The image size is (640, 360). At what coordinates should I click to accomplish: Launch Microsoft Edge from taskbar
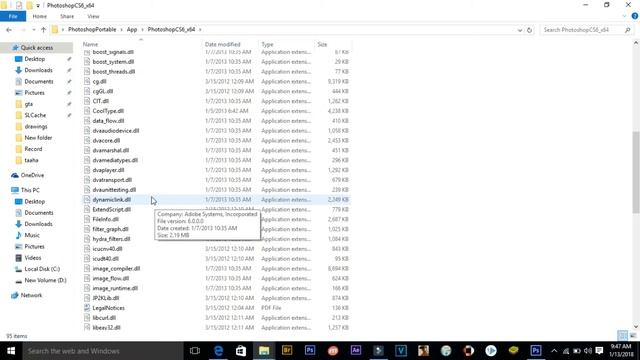coord(218,351)
